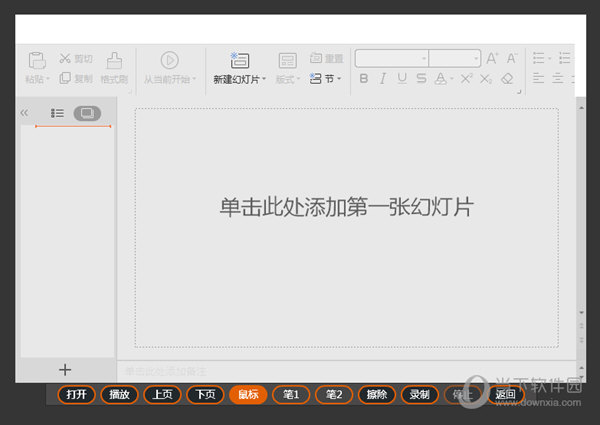Select the 笔2 pen button

click(x=334, y=394)
